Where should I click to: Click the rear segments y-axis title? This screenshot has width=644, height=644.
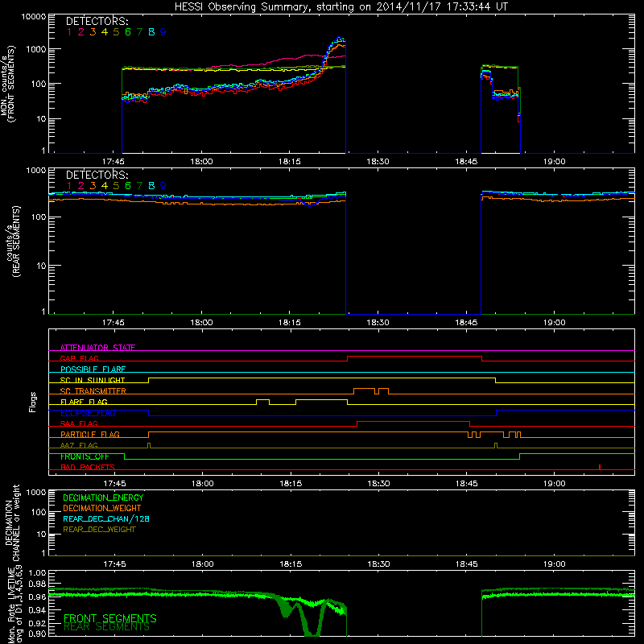(x=12, y=242)
